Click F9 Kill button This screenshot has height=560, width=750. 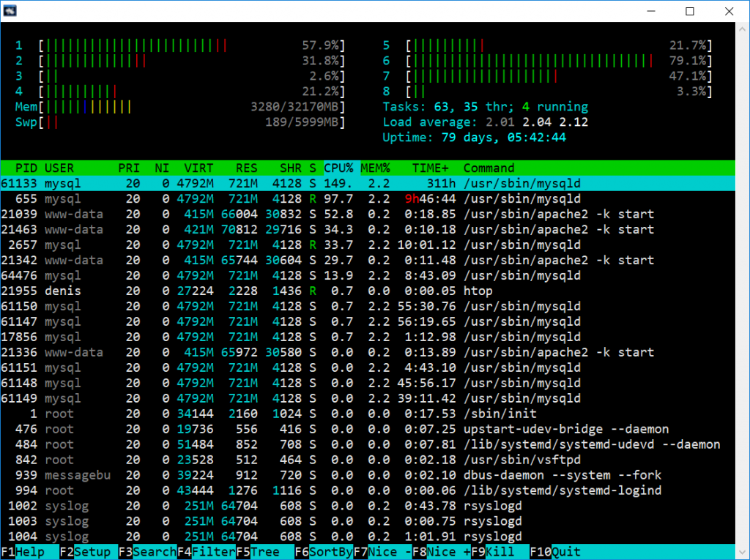click(x=500, y=552)
